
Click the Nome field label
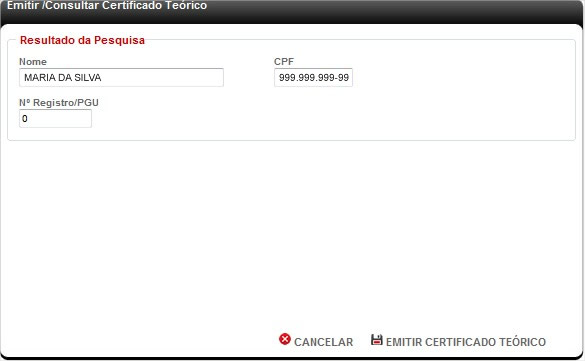click(33, 62)
